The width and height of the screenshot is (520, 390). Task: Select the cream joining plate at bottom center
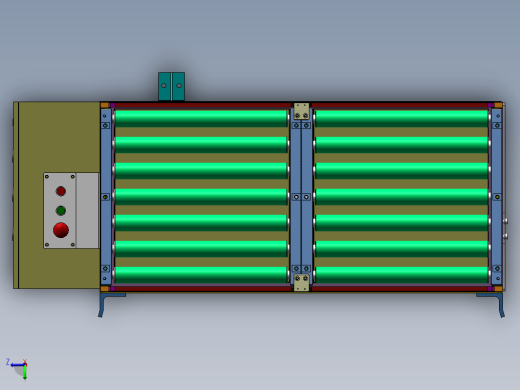pos(301,282)
